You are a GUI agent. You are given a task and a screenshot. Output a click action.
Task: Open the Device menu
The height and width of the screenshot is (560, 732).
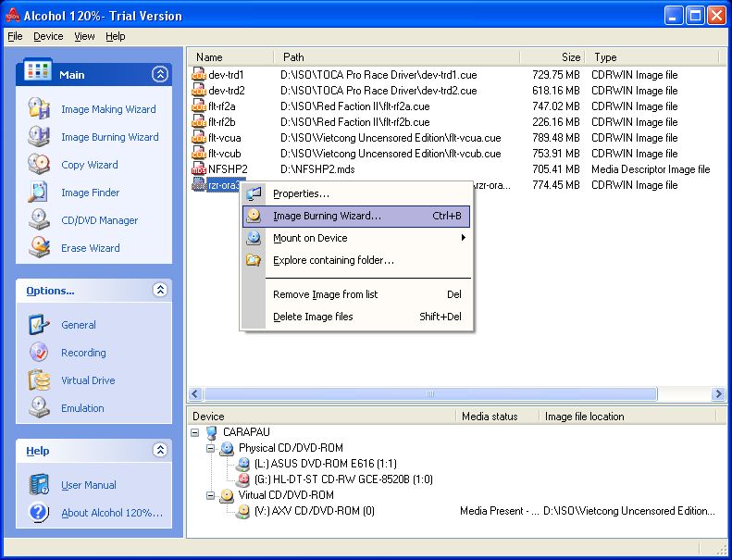pos(48,36)
